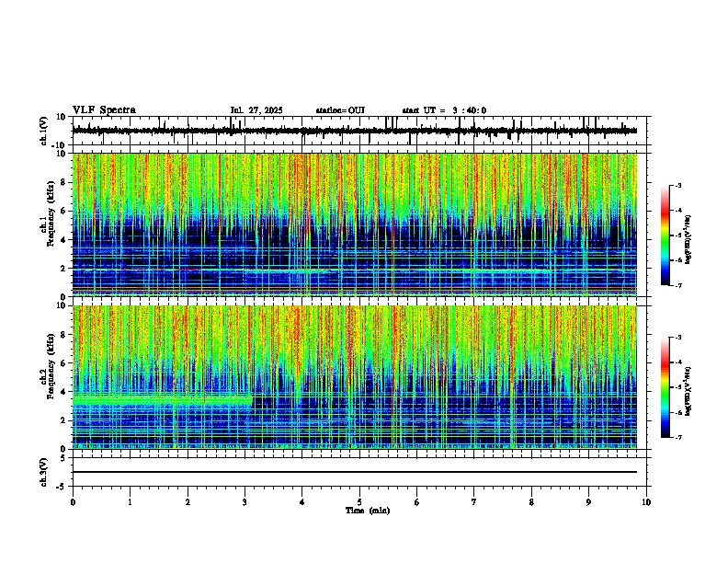
Task: Click the ch.1 voltage waveform trace
Action: point(354,131)
